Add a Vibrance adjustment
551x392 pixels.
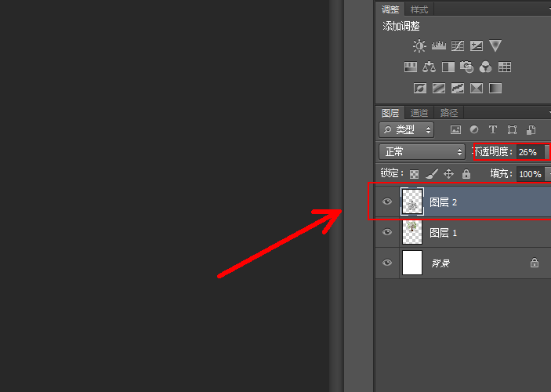click(x=495, y=45)
